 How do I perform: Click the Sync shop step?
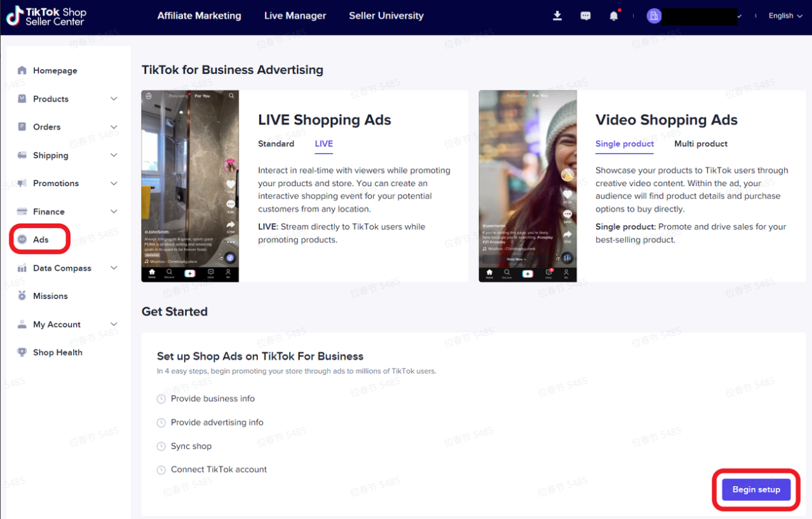(191, 447)
